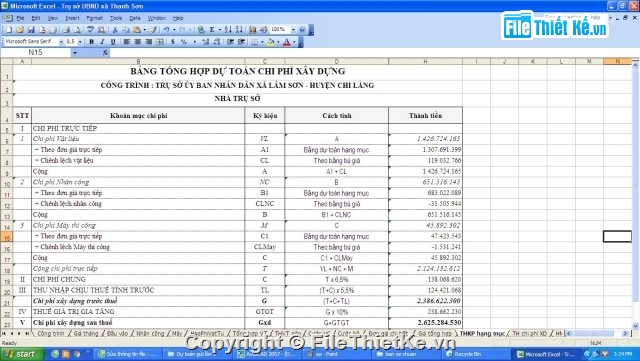Open the font size dropdown
Image resolution: width=640 pixels, height=361 pixels.
[x=80, y=42]
